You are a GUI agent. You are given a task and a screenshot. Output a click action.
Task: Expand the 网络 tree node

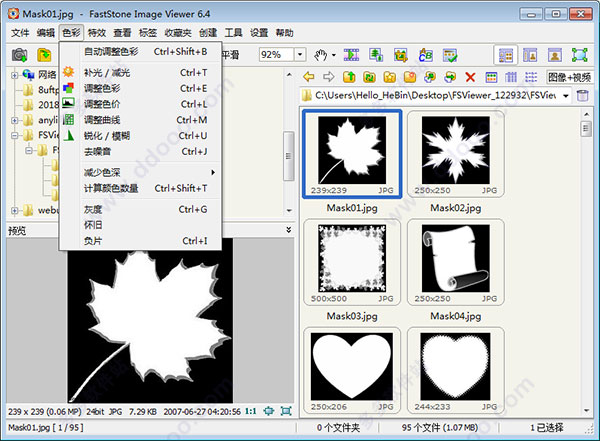click(15, 75)
